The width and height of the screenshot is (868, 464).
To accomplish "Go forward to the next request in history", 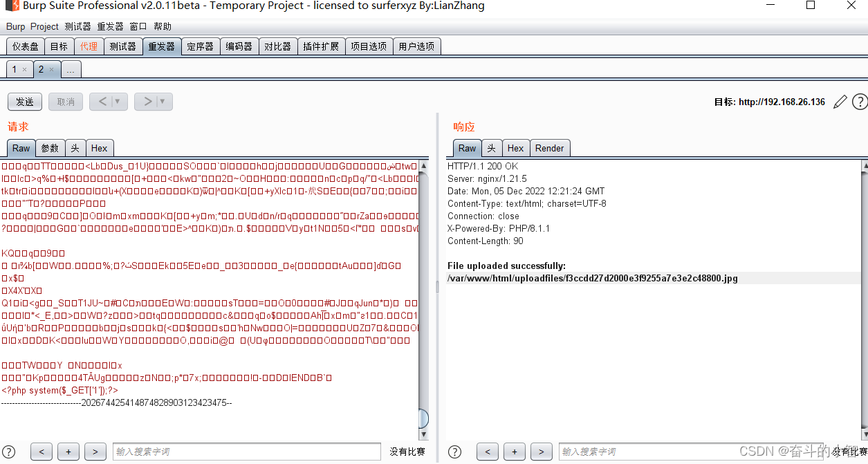I will click(x=147, y=102).
